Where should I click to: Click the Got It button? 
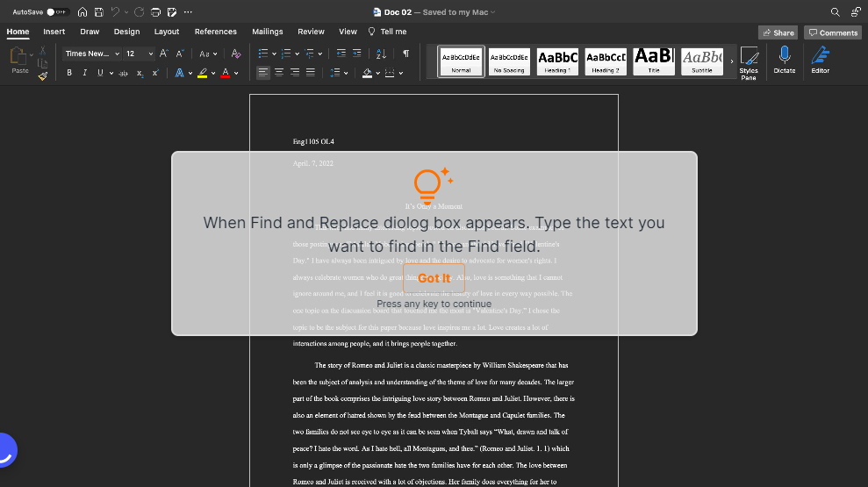click(434, 278)
